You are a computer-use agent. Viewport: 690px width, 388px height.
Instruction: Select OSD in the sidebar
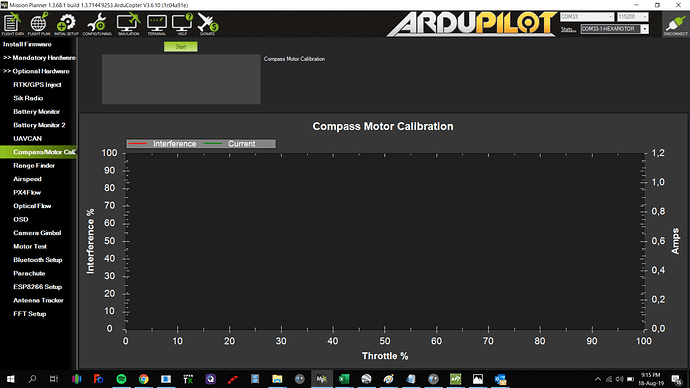coord(21,220)
